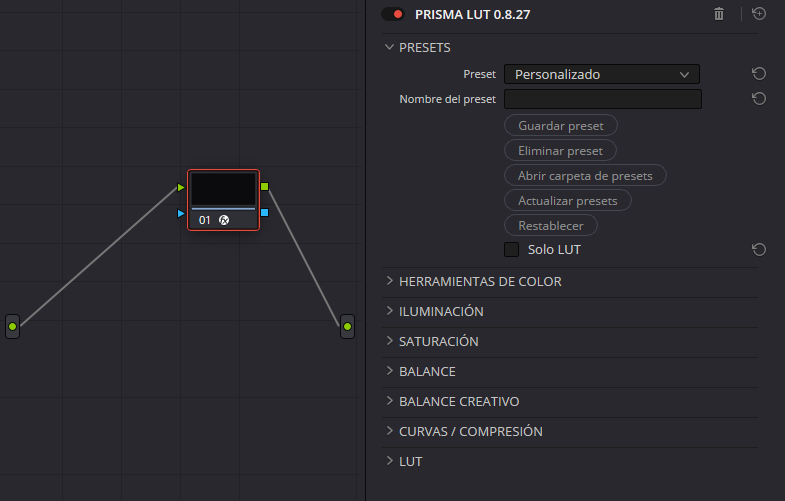
Task: Expand the LUT section
Action: [x=389, y=461]
